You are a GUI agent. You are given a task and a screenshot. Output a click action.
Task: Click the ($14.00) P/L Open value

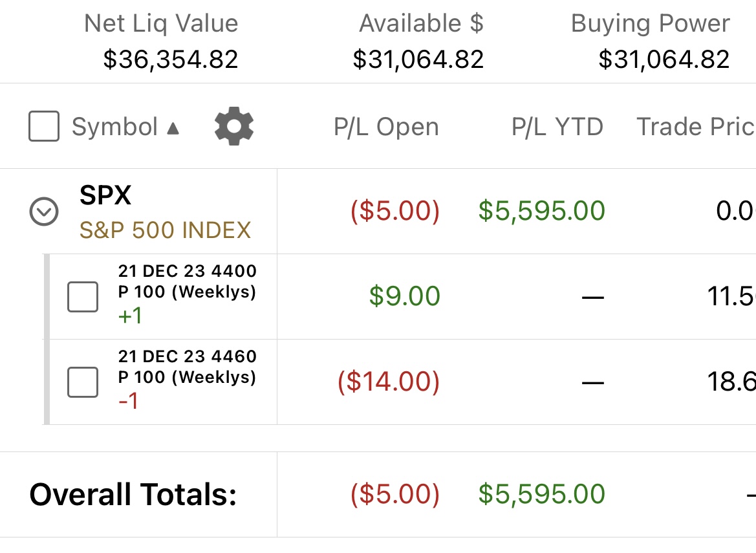pos(389,382)
